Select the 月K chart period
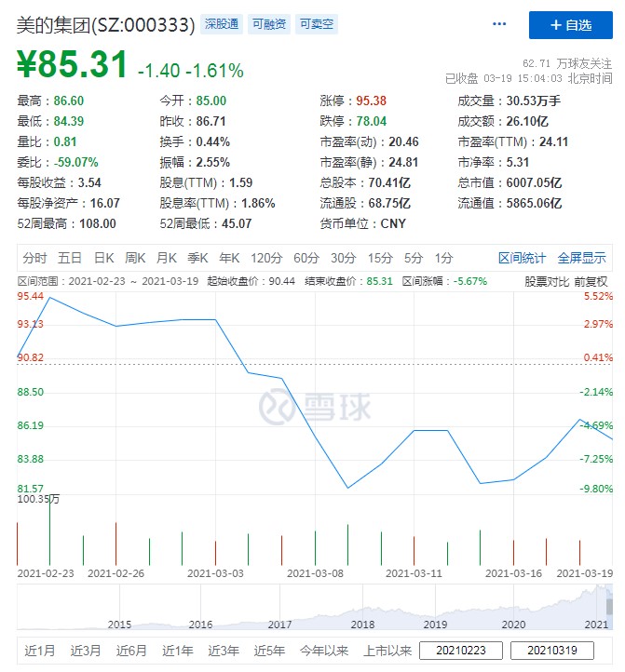This screenshot has height=672, width=625. [x=167, y=258]
